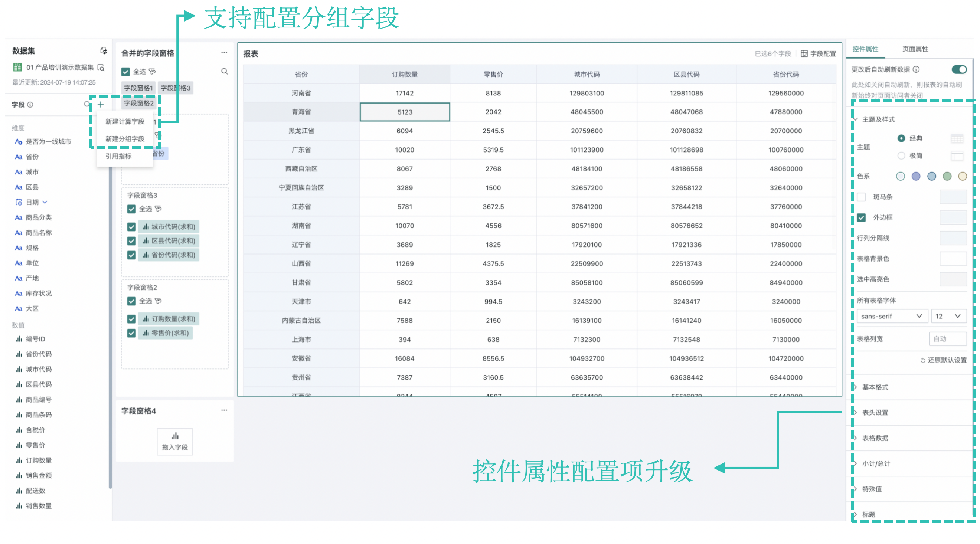This screenshot has height=544, width=980.
Task: Click the minimal theme table preview icon
Action: tap(957, 155)
